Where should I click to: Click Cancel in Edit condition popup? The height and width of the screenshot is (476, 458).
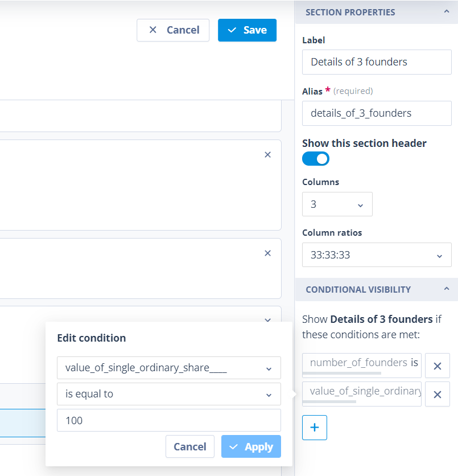[190, 446]
